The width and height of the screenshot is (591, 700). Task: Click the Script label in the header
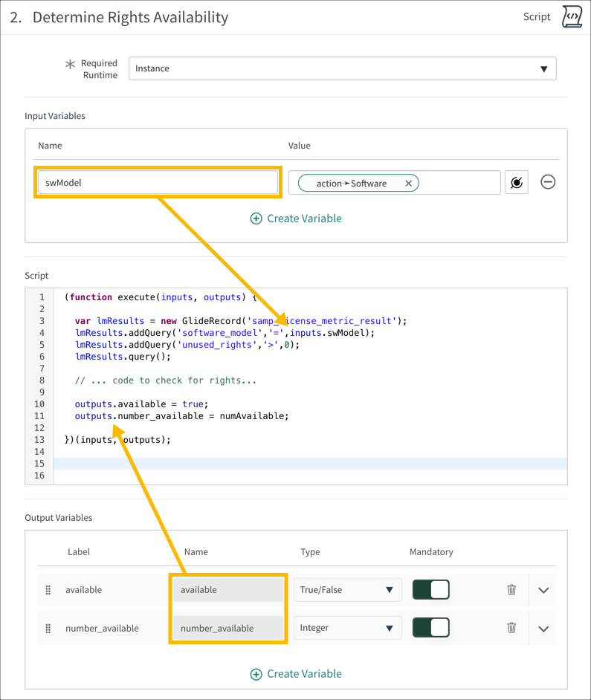click(x=537, y=16)
